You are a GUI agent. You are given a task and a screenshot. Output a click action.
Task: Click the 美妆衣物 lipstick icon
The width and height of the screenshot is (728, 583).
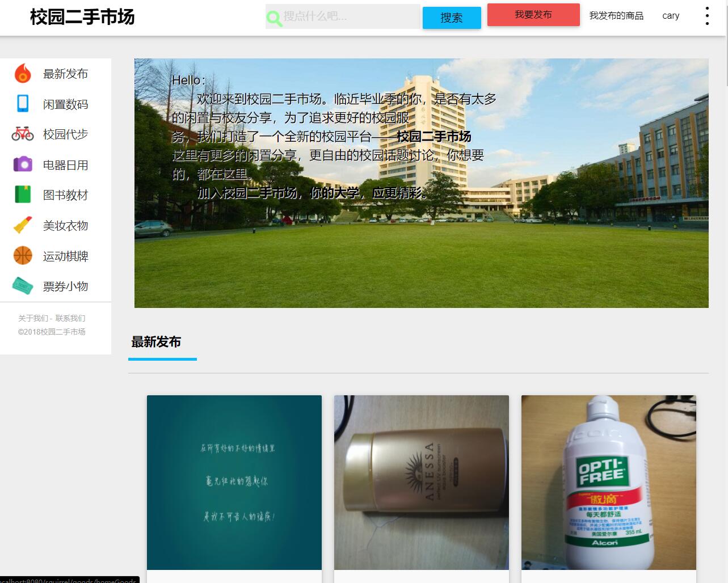click(23, 225)
